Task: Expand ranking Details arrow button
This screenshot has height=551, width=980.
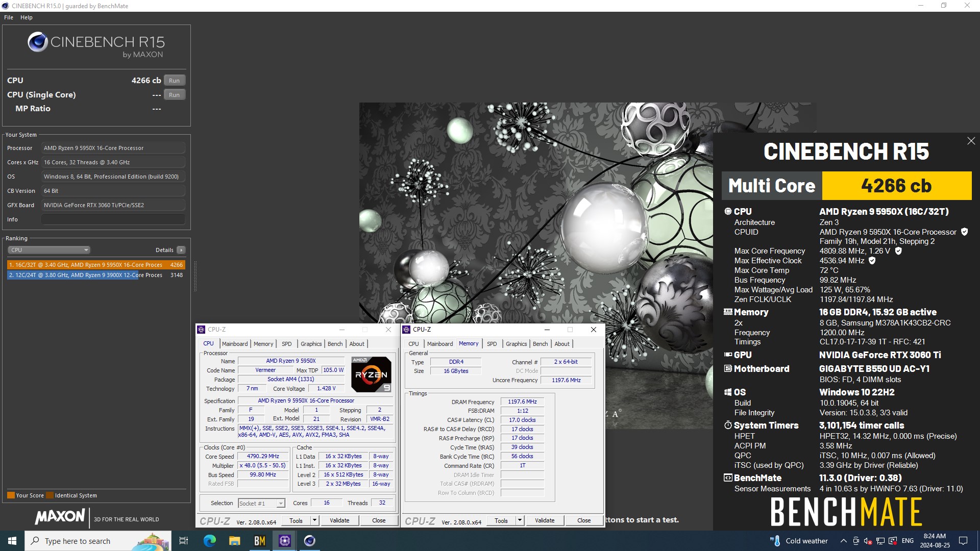Action: pyautogui.click(x=181, y=250)
